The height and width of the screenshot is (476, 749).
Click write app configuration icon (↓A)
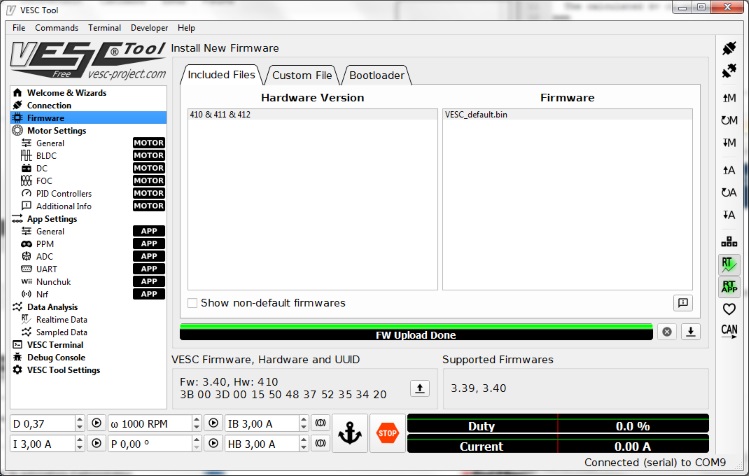(x=729, y=215)
